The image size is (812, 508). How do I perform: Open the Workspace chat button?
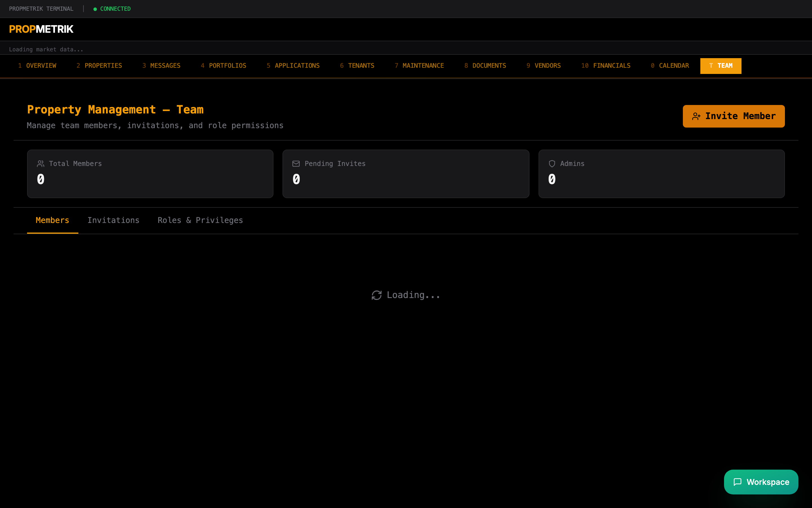[x=761, y=482]
